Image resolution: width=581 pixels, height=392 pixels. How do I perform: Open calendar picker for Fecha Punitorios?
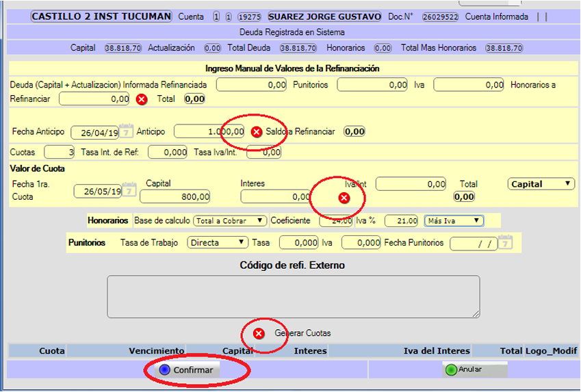coord(505,243)
